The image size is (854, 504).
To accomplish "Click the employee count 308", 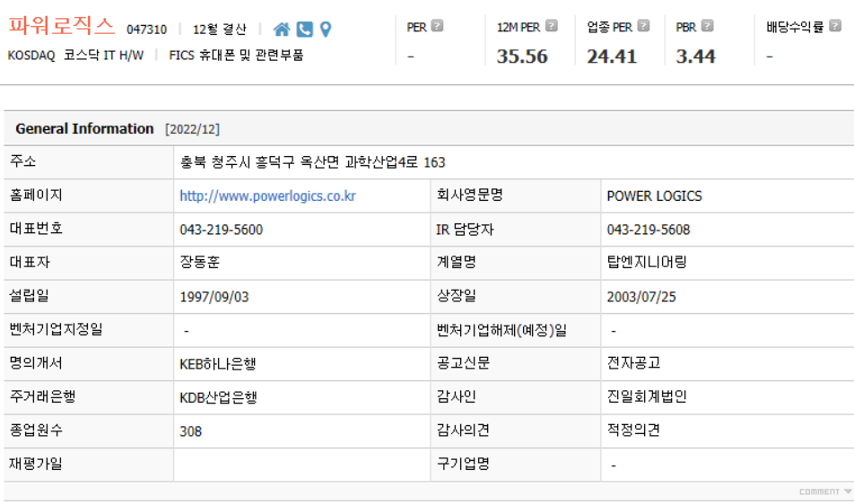I will [190, 431].
